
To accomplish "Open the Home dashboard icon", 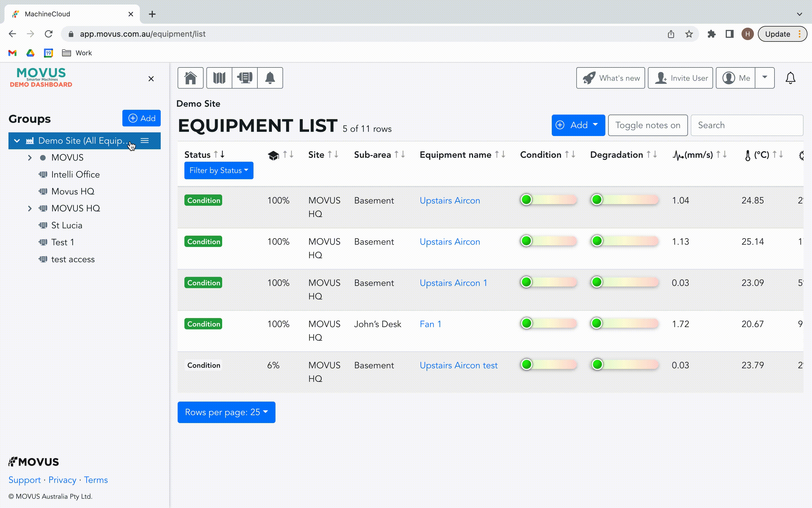I will tap(190, 78).
